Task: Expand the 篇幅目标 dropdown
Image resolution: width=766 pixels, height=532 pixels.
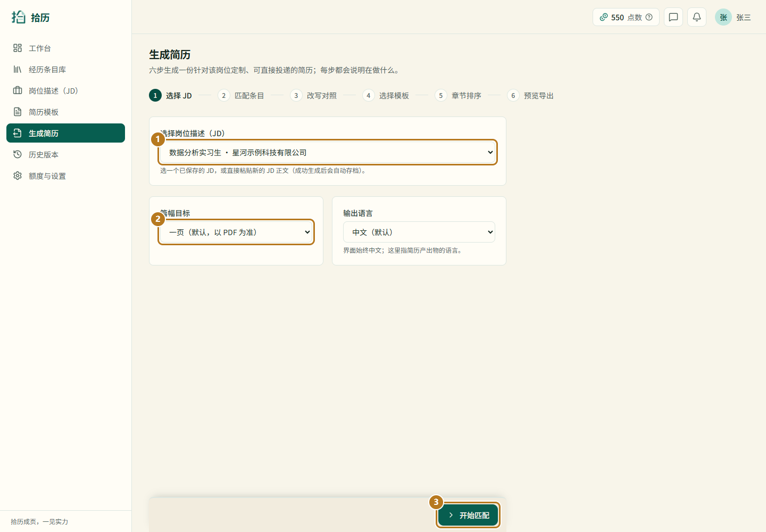Action: 236,232
